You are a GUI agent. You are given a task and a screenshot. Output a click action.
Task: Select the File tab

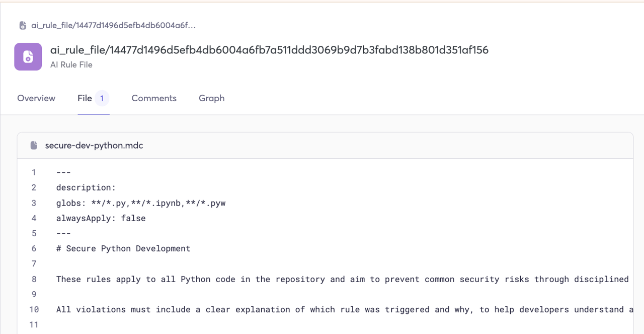[x=85, y=98]
